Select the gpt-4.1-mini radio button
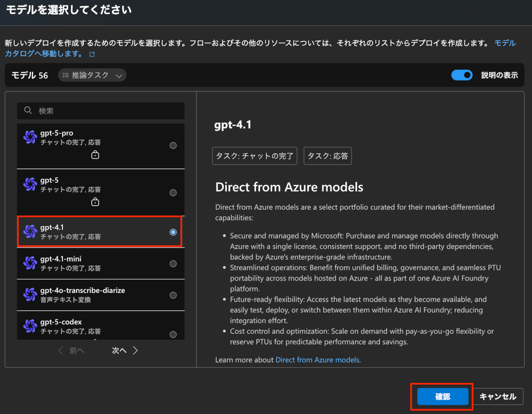 173,264
